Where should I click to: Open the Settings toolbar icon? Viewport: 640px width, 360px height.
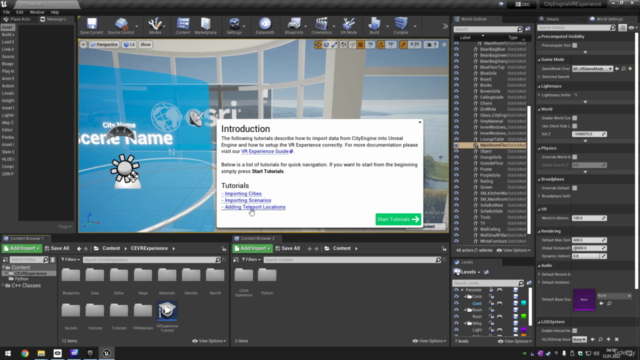tap(234, 26)
